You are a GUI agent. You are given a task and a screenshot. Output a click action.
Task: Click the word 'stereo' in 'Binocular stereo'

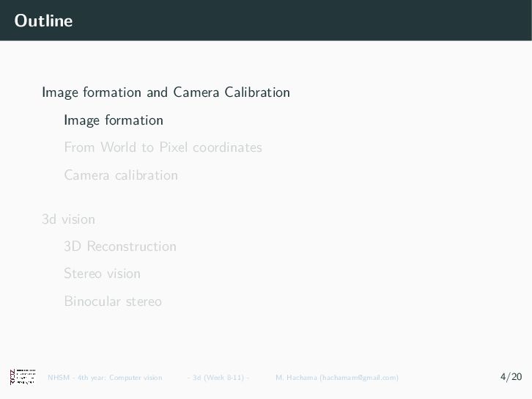pyautogui.click(x=143, y=301)
